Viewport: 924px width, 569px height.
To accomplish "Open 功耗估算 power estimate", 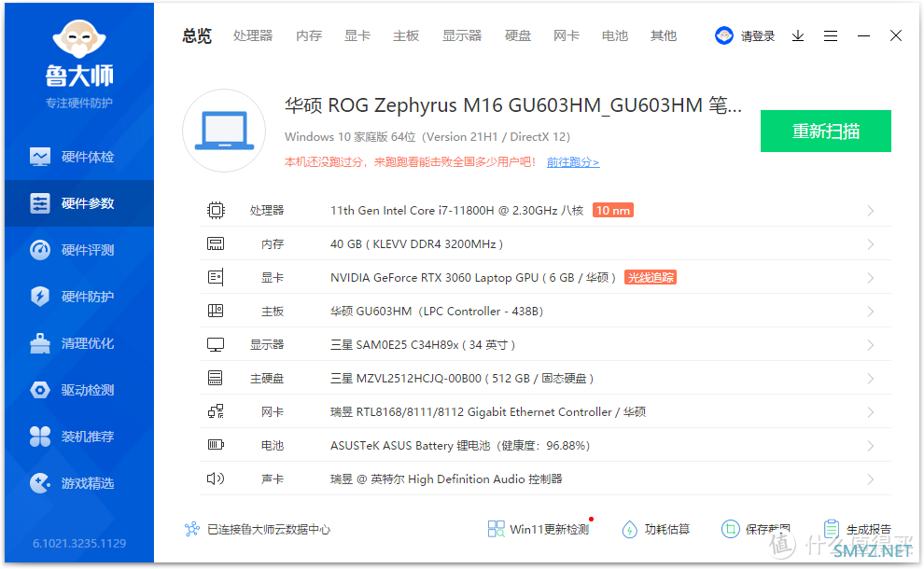I will tap(656, 529).
